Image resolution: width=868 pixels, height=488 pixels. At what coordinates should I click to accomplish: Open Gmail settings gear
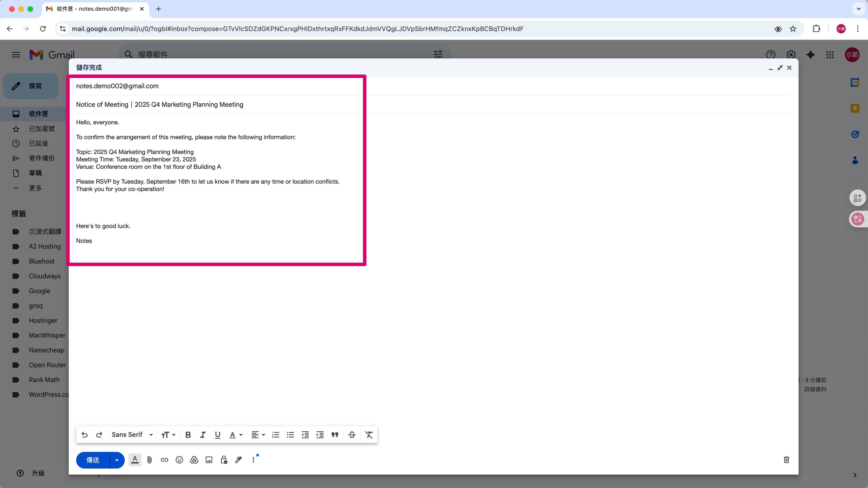[x=791, y=54]
